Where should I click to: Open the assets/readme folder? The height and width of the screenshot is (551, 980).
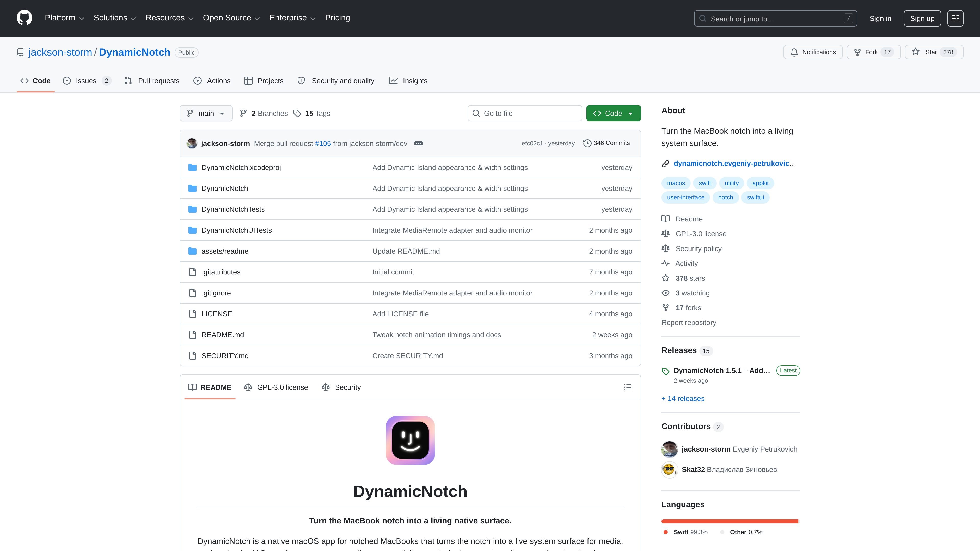225,251
